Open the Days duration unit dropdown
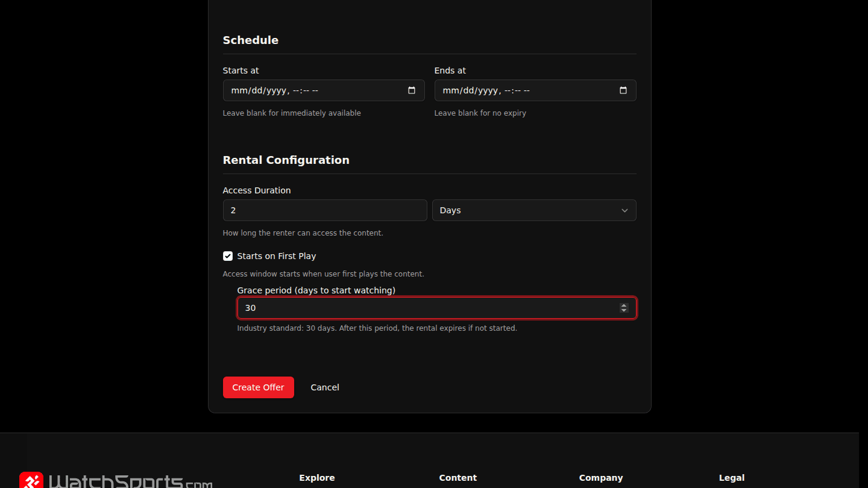The width and height of the screenshot is (868, 488). 534,210
